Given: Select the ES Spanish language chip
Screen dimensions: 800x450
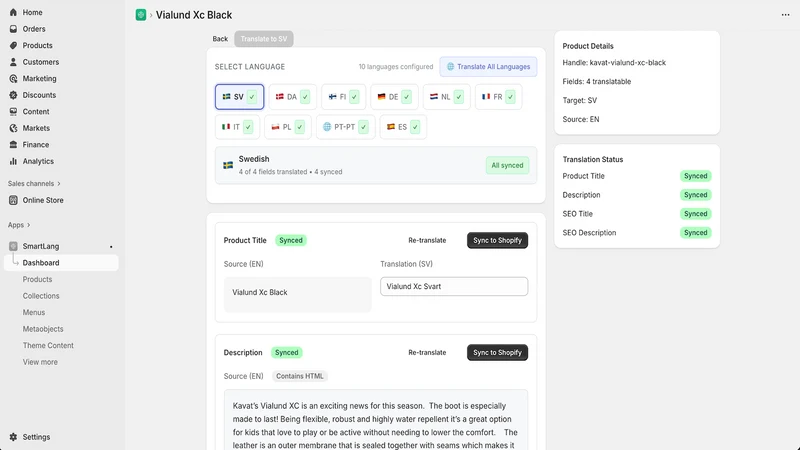Looking at the screenshot, I should [403, 127].
